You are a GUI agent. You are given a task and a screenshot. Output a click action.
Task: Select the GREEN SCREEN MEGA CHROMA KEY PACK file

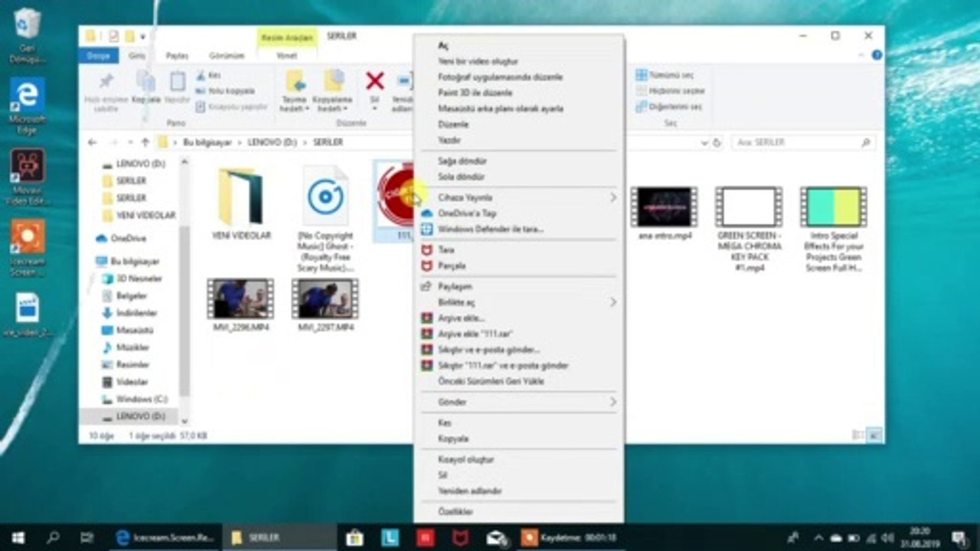pyautogui.click(x=749, y=229)
